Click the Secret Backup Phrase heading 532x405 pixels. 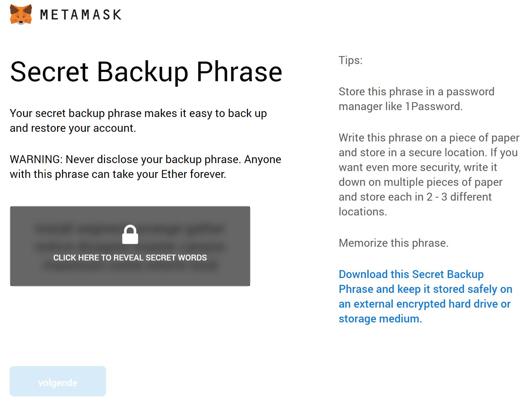pyautogui.click(x=146, y=72)
